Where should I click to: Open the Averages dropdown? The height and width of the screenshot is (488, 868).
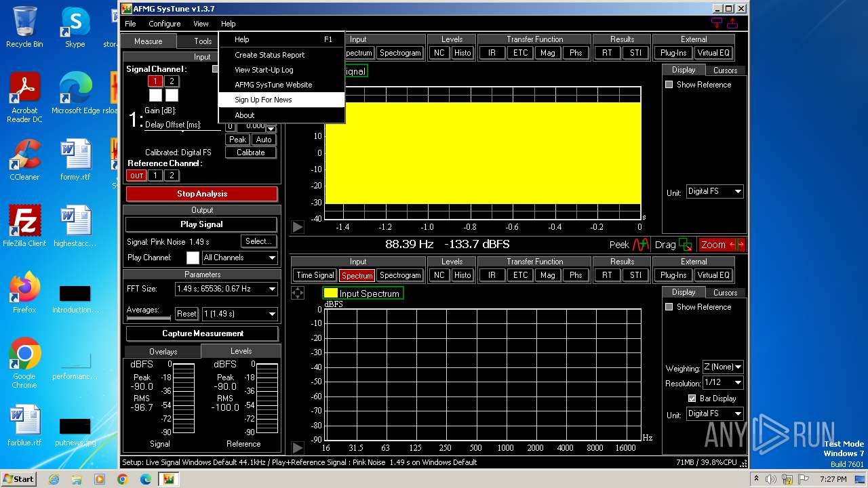click(239, 314)
